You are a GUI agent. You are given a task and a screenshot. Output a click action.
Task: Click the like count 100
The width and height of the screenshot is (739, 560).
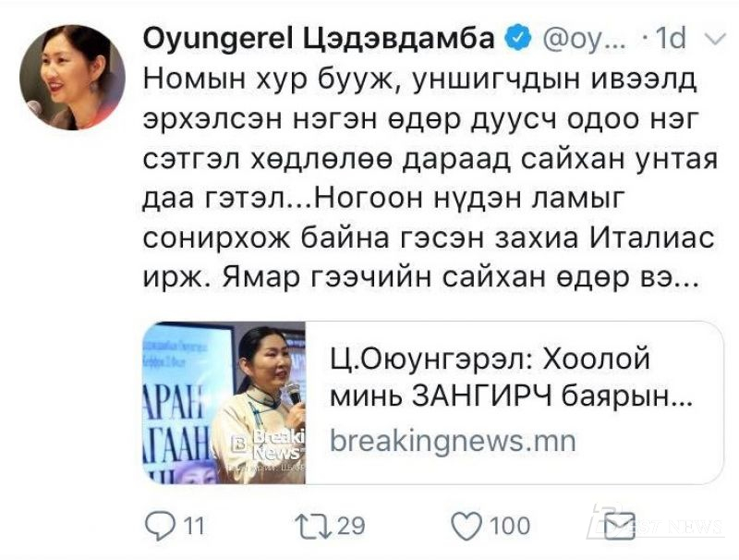point(510,526)
